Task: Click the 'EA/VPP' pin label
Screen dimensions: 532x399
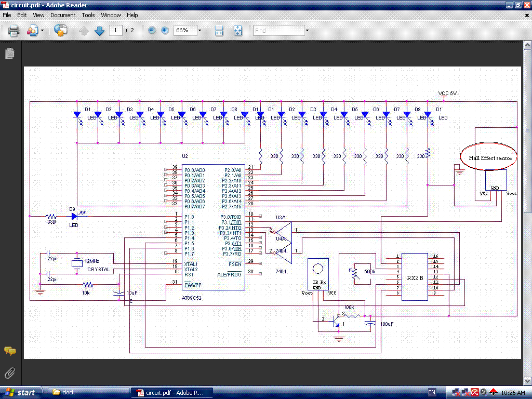Action: [193, 285]
